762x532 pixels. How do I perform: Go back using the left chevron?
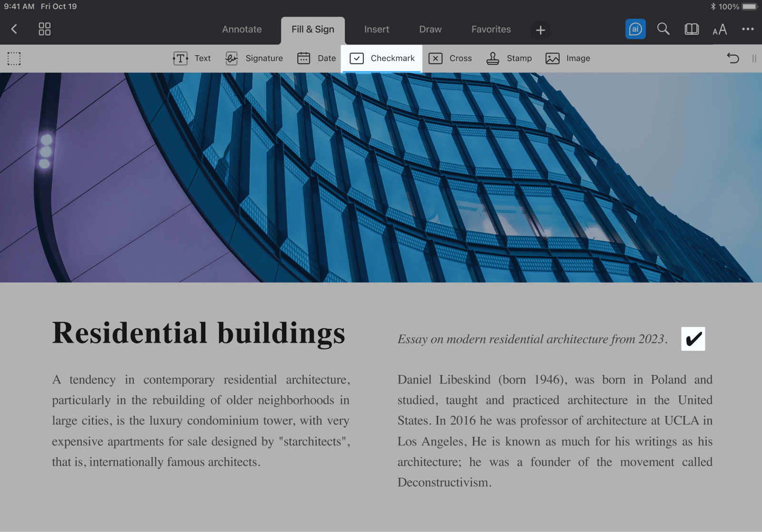click(x=14, y=29)
